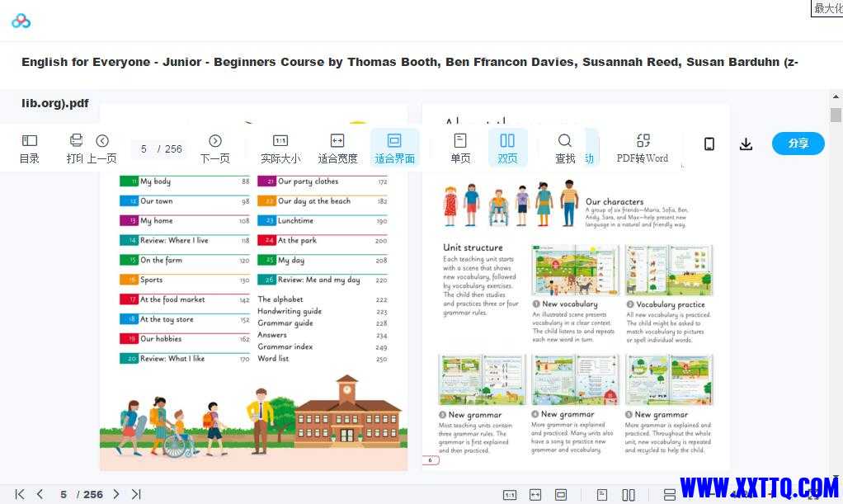This screenshot has width=843, height=504.
Task: Click bottom bar single page icon
Action: 602,495
